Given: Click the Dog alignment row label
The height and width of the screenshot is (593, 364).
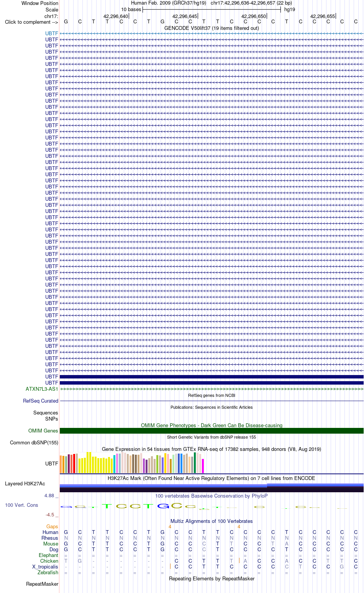Looking at the screenshot, I should pos(54,549).
